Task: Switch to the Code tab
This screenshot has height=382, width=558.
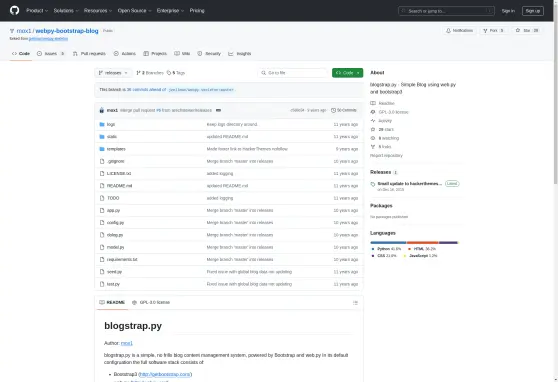Action: 21,54
